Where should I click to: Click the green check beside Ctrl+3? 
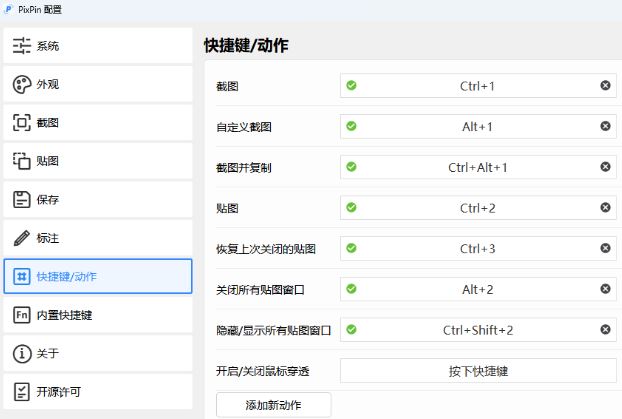[x=351, y=249]
